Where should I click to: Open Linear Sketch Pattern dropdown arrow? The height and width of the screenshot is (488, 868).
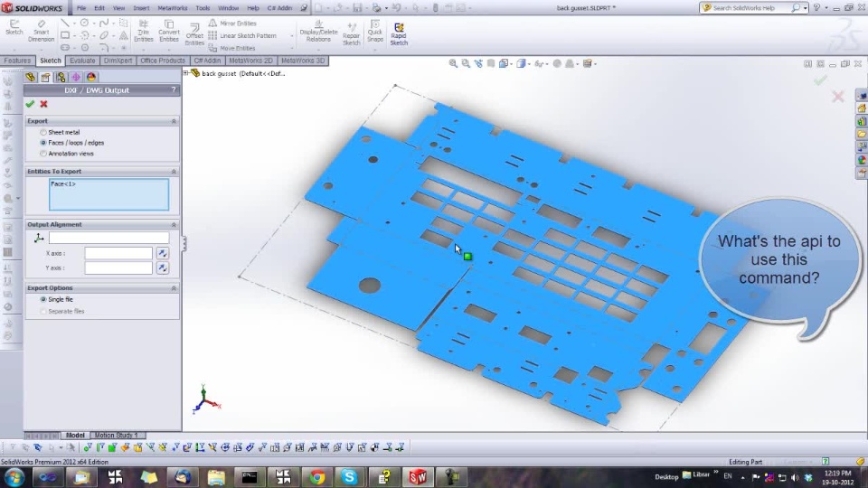coord(292,36)
